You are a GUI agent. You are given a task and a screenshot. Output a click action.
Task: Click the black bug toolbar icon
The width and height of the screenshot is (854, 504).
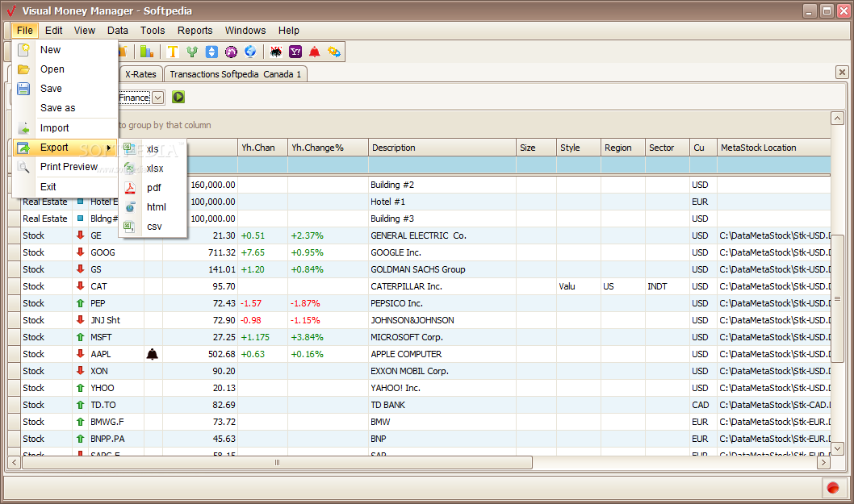[276, 52]
